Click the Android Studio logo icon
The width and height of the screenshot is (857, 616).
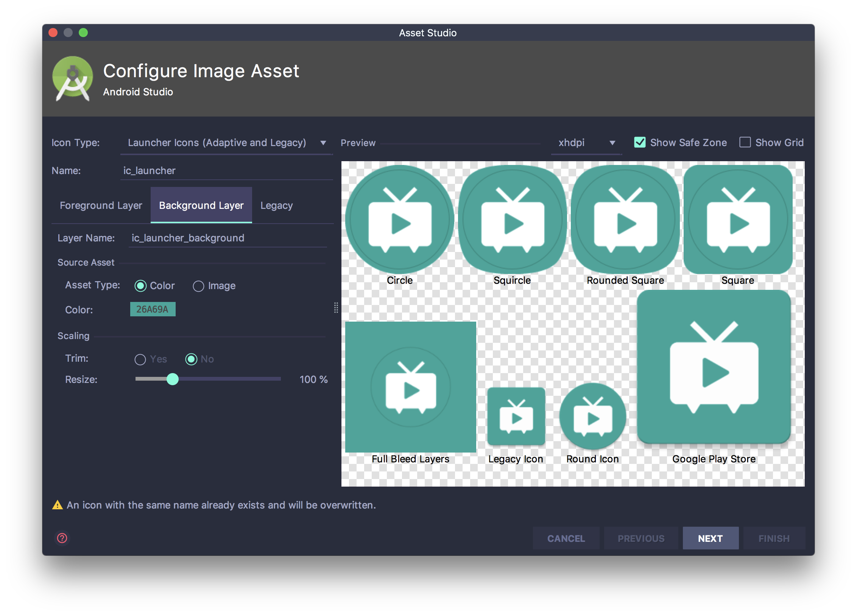point(72,78)
